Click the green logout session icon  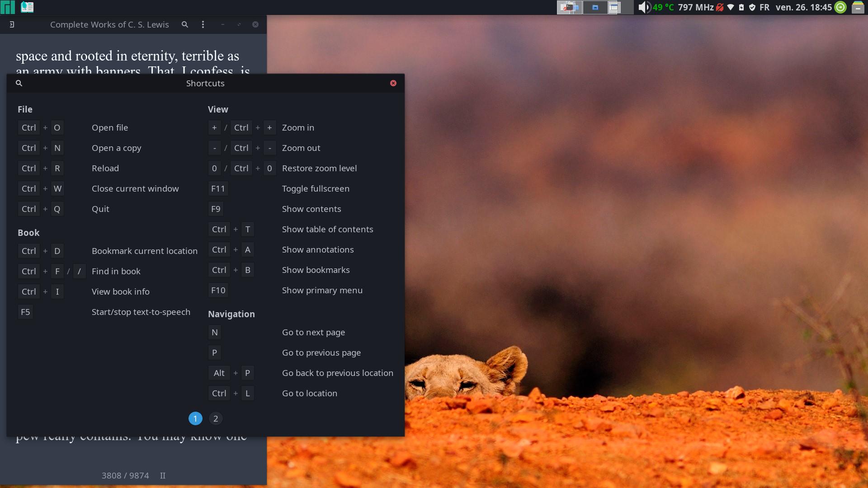[840, 7]
